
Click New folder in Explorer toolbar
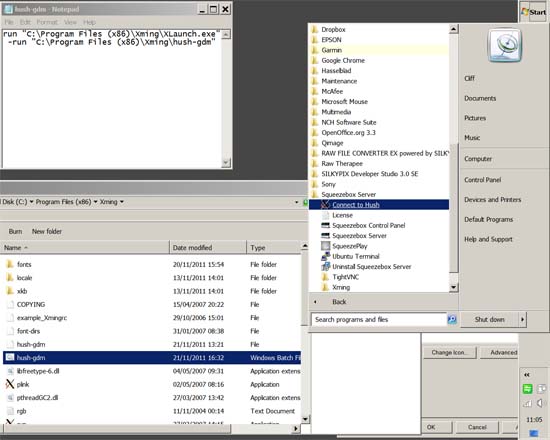point(47,231)
